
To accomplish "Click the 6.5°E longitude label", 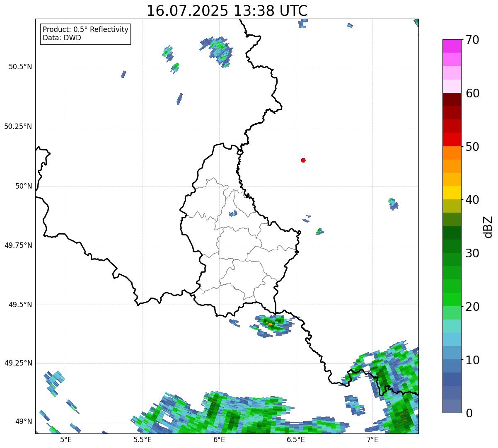I will pos(296,440).
